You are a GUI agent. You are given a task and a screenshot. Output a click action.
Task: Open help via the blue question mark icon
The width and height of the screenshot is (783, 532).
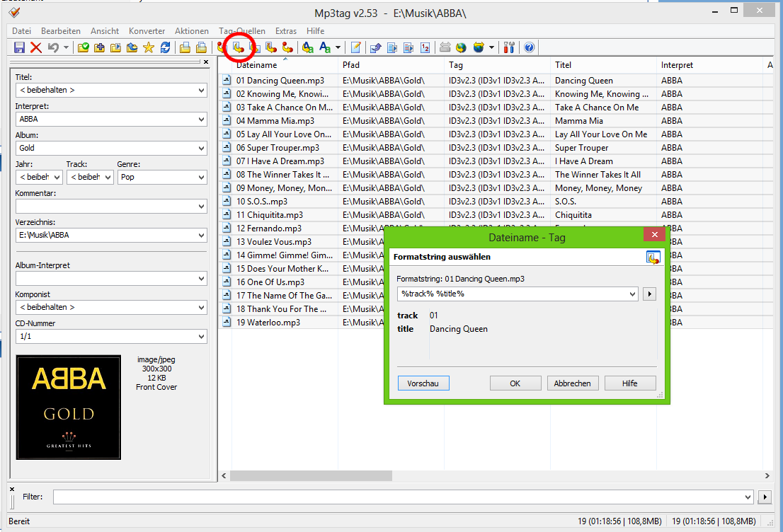click(530, 47)
